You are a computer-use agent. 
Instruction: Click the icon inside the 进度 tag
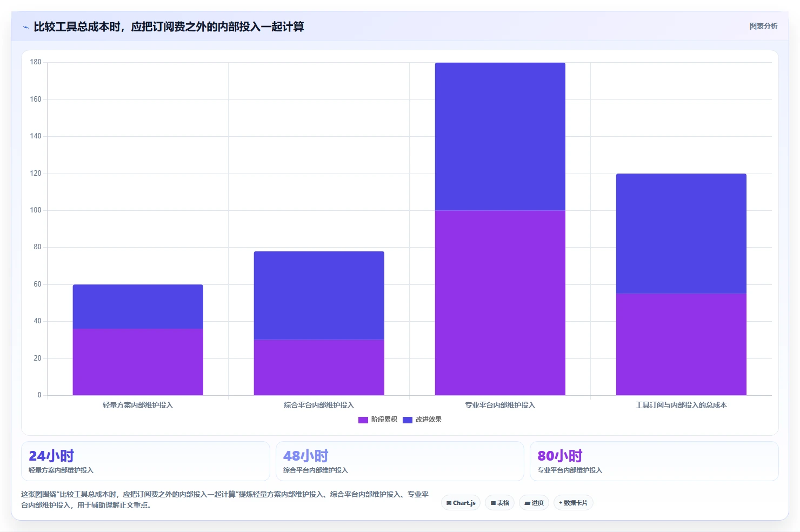[x=527, y=503]
